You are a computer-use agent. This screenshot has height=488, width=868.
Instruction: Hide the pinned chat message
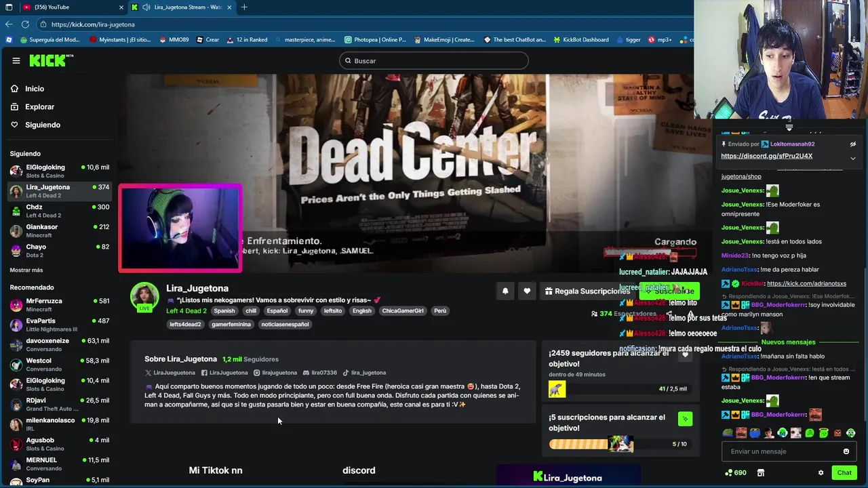pos(853,144)
